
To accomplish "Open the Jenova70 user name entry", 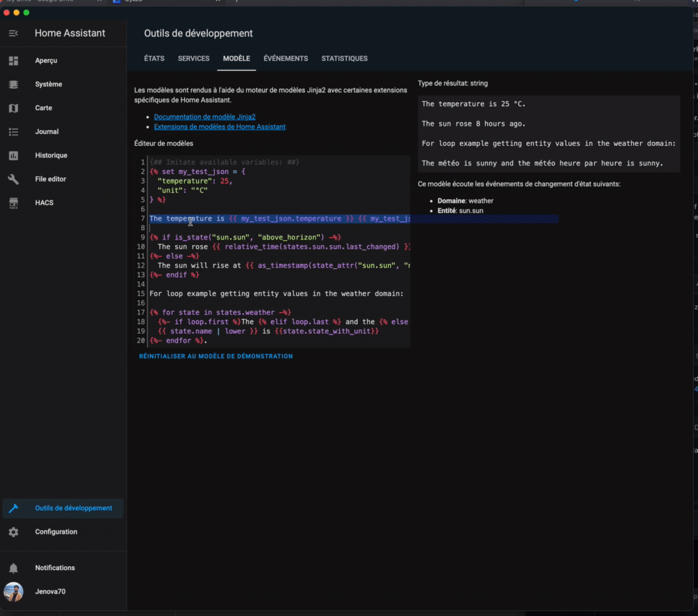I will [50, 592].
